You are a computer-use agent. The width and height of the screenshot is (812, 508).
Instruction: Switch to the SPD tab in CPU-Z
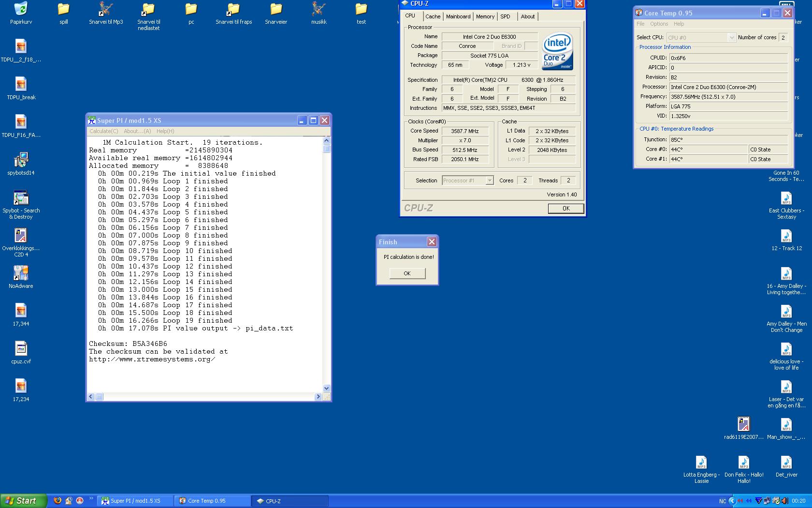(505, 16)
